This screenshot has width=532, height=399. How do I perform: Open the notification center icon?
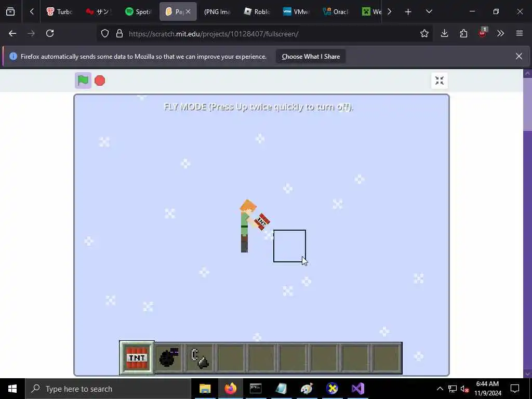point(515,389)
